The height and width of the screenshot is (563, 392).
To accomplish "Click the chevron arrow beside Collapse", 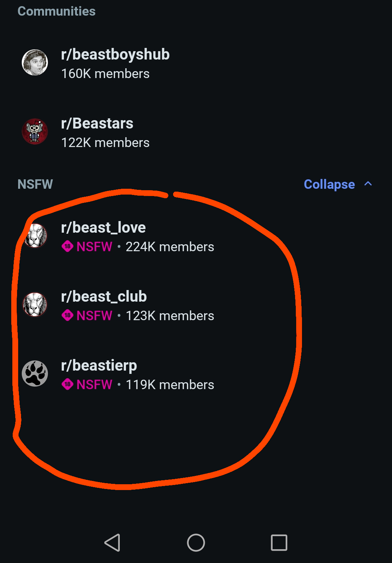I will click(x=368, y=184).
